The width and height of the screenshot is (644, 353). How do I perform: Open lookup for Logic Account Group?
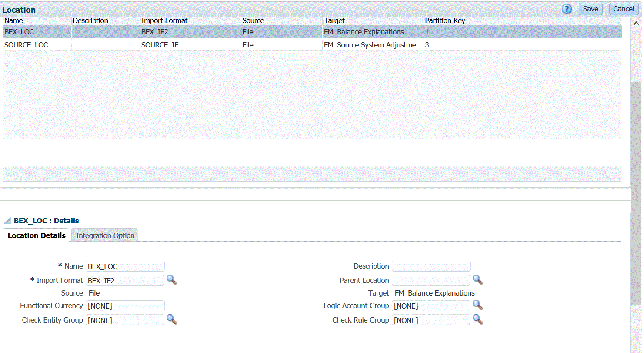tap(478, 306)
